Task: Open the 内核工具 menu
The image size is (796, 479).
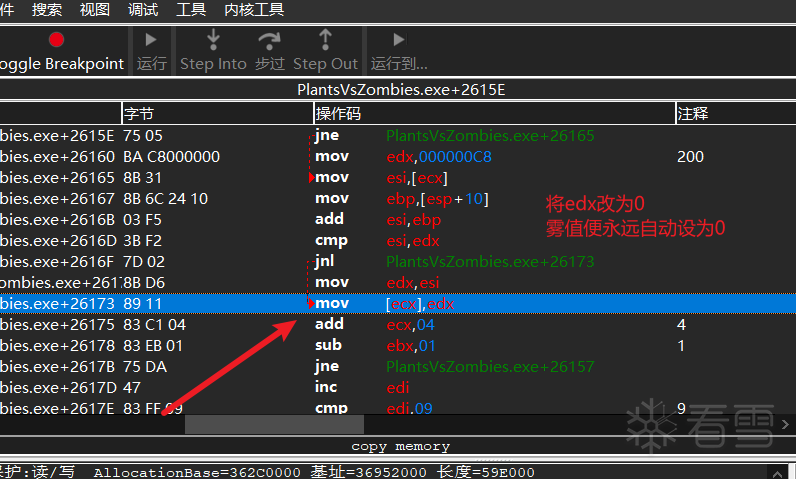Action: (254, 9)
